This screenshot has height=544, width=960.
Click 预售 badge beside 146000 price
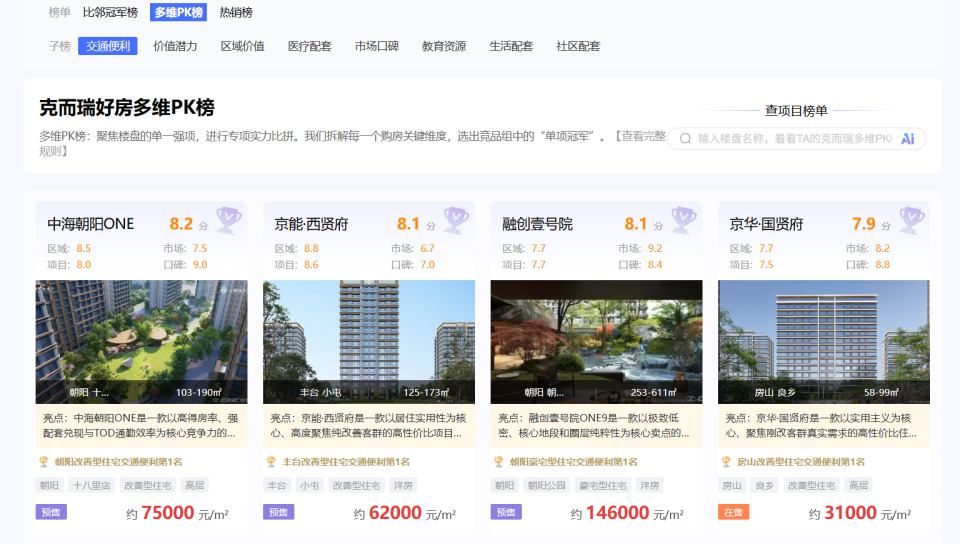[506, 512]
